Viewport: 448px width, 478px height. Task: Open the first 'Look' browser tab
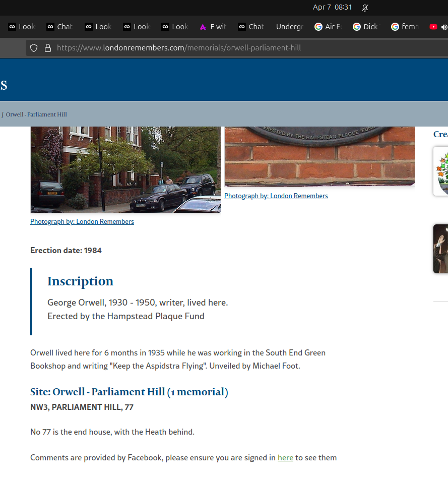point(22,27)
